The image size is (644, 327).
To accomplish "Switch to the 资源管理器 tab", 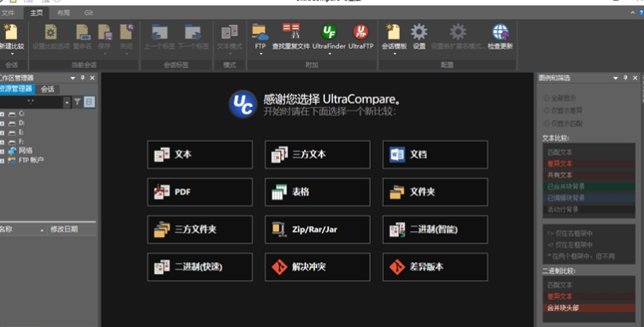I will click(17, 89).
